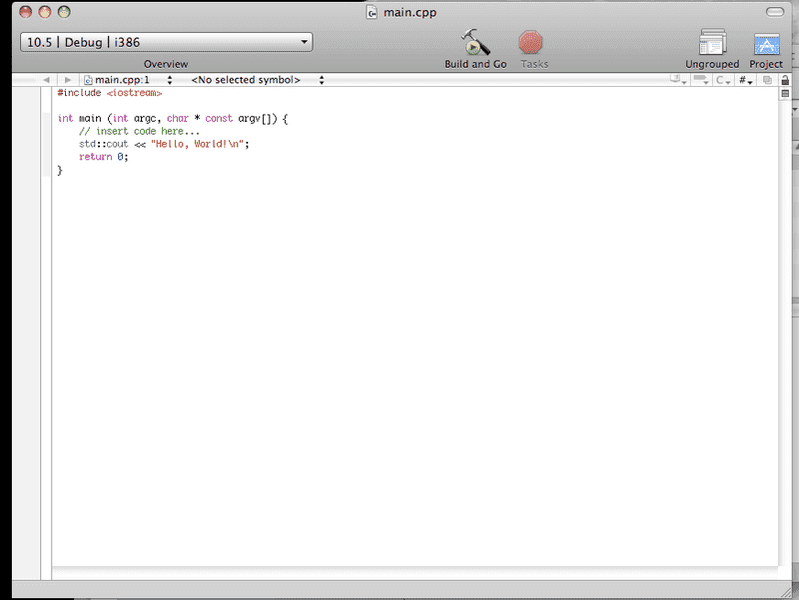Go forward with the right history arrow
This screenshot has height=600, width=799.
pyautogui.click(x=67, y=80)
